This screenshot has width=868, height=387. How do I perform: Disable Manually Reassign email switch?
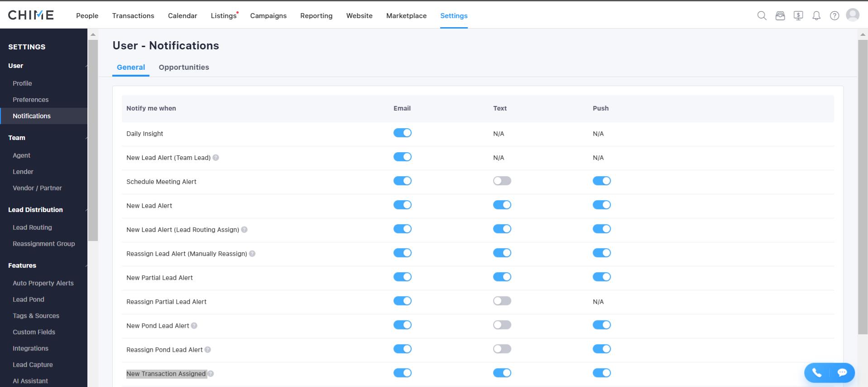pos(402,253)
